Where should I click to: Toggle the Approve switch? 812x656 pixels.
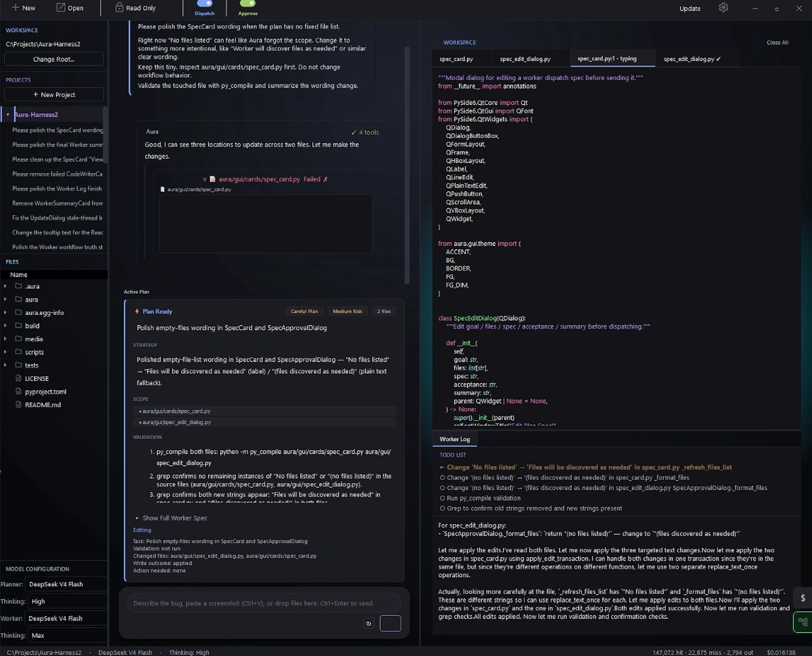(x=248, y=4)
